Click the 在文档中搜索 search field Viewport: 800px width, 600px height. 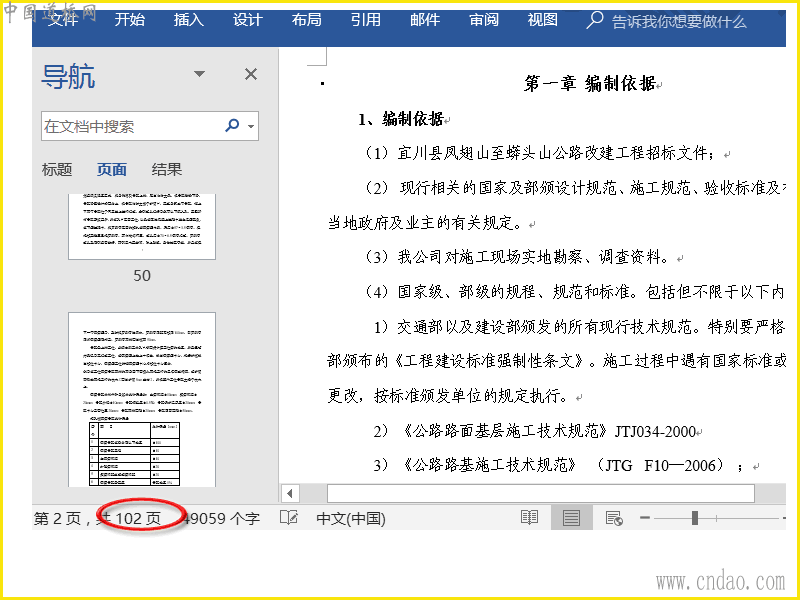click(x=132, y=126)
